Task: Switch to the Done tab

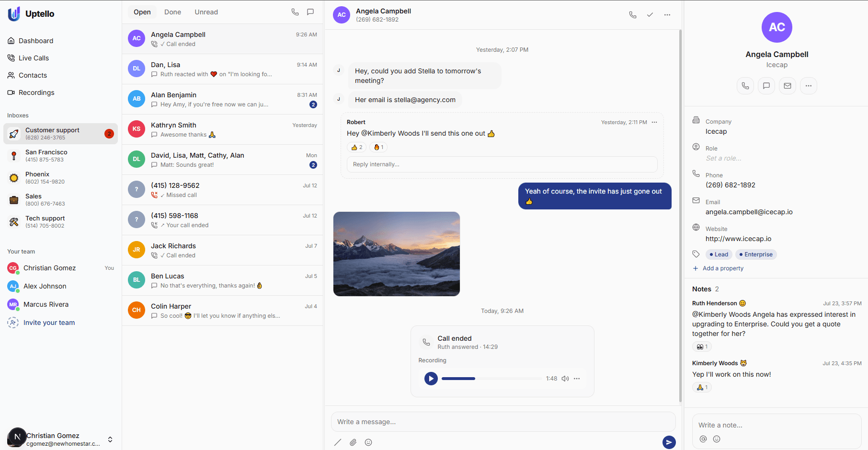Action: click(x=172, y=12)
